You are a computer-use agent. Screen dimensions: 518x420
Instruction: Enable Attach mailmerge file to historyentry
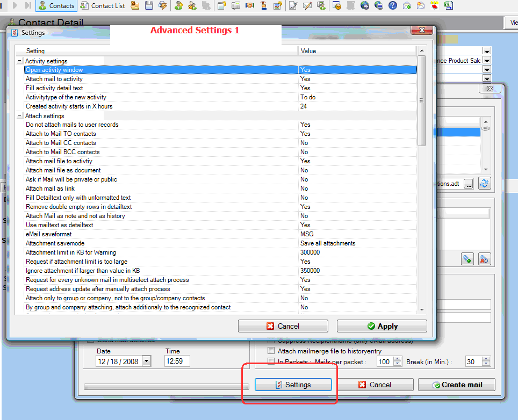point(271,351)
